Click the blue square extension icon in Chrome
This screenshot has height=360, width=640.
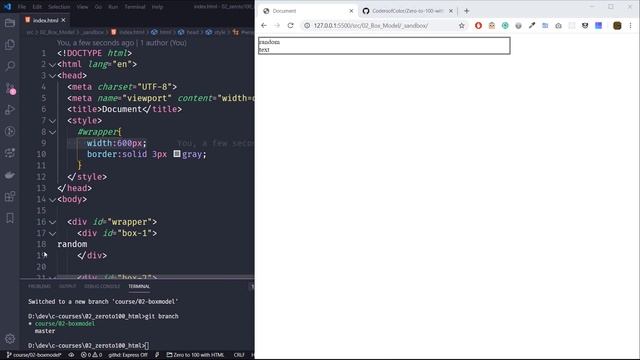click(598, 25)
